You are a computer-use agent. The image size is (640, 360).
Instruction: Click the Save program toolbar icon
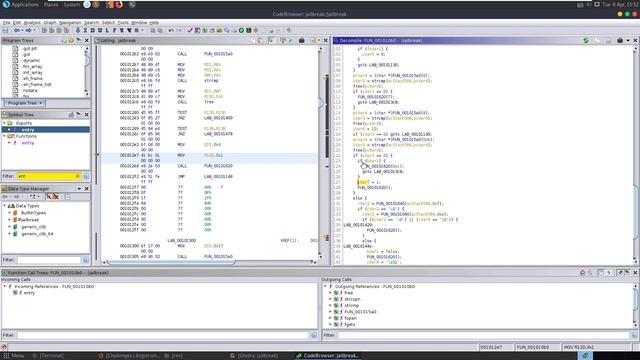click(6, 31)
